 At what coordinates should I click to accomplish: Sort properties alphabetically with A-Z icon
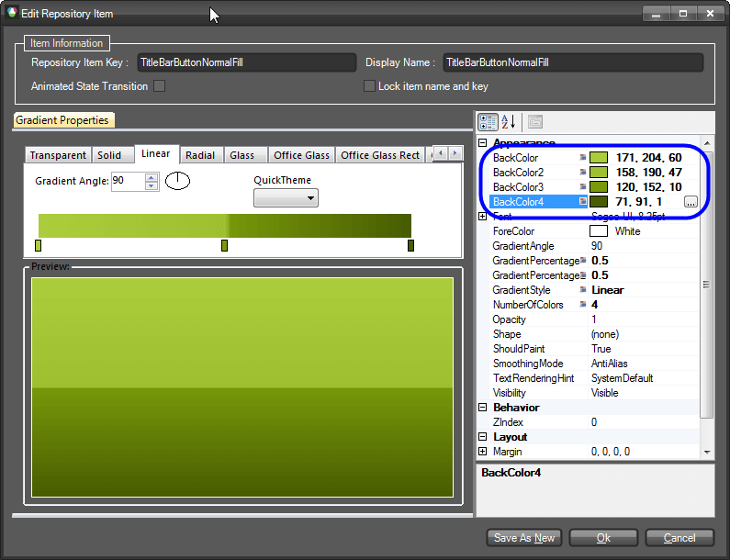(509, 121)
